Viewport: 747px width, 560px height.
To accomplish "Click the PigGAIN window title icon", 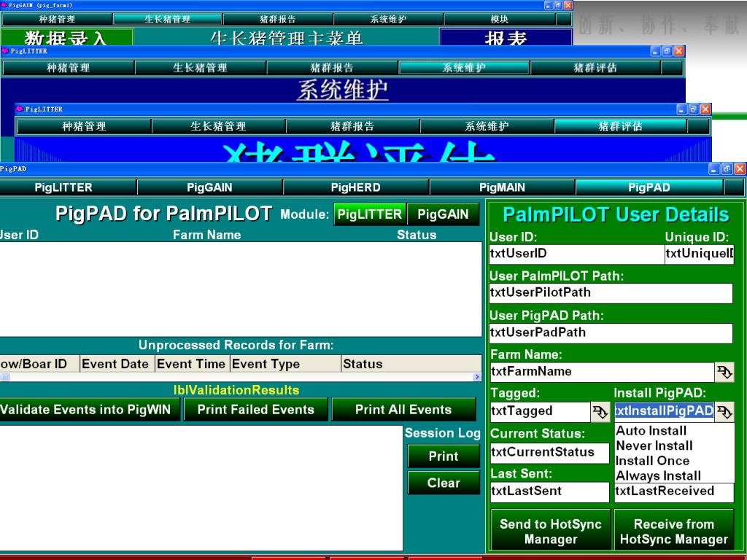I will (x=4, y=5).
